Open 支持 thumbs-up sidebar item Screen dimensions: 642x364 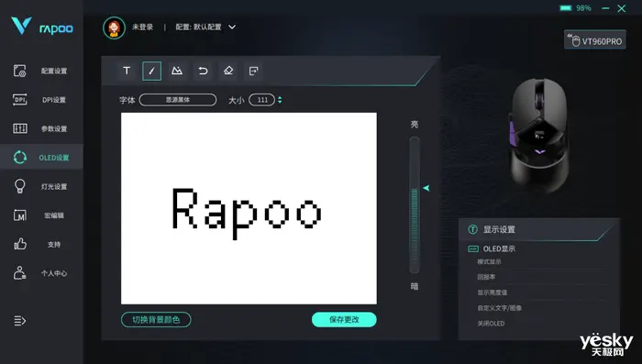tap(41, 245)
